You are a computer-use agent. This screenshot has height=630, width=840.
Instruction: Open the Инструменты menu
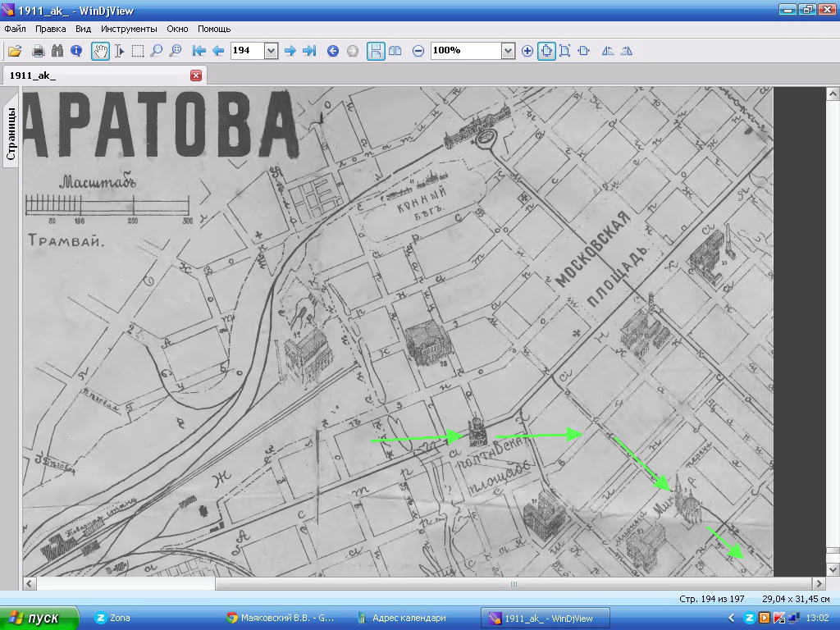(x=129, y=29)
